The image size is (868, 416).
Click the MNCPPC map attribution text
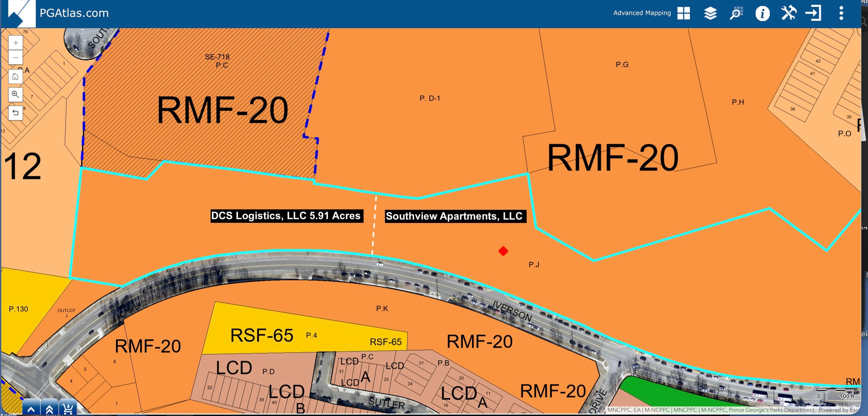pyautogui.click(x=711, y=410)
